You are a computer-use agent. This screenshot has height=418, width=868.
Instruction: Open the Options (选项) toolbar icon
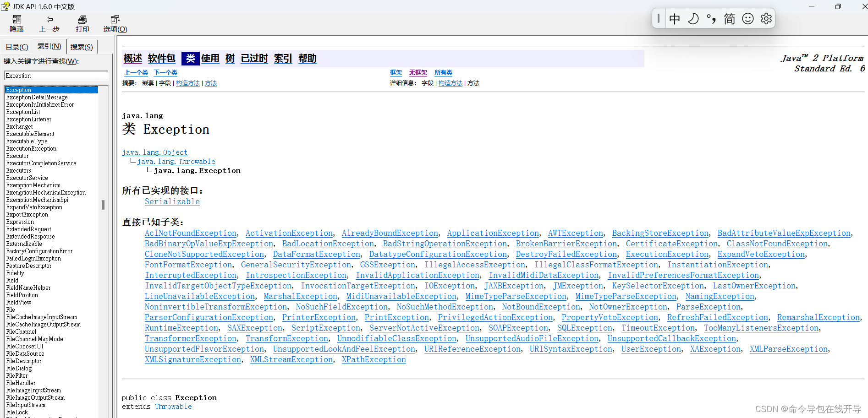[x=115, y=19]
